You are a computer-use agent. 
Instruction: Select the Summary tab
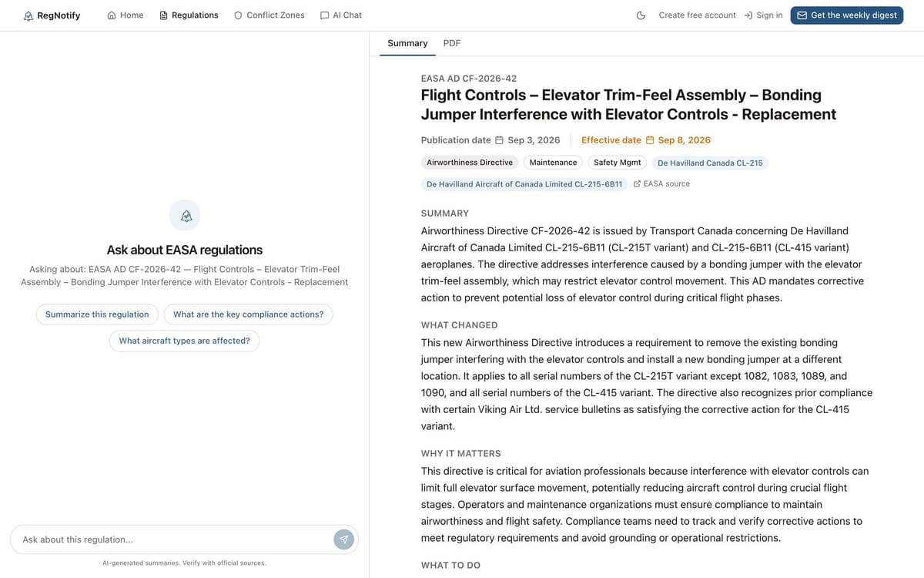click(407, 43)
